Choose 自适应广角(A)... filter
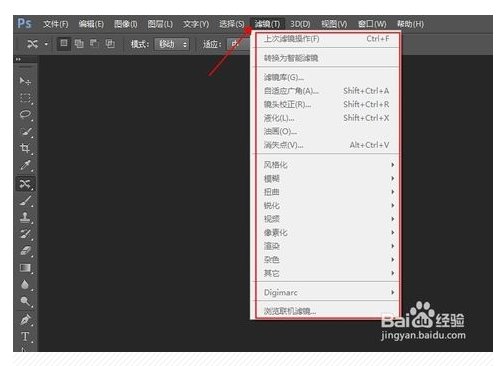This screenshot has width=504, height=366. (x=327, y=91)
